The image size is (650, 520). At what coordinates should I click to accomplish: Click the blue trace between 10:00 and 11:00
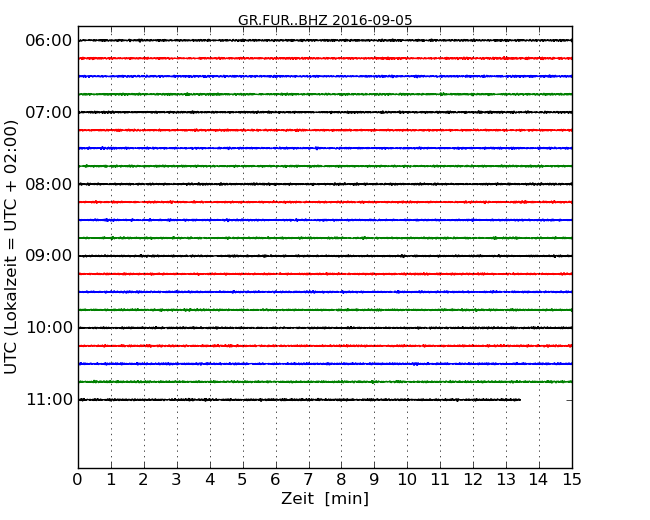pos(325,364)
